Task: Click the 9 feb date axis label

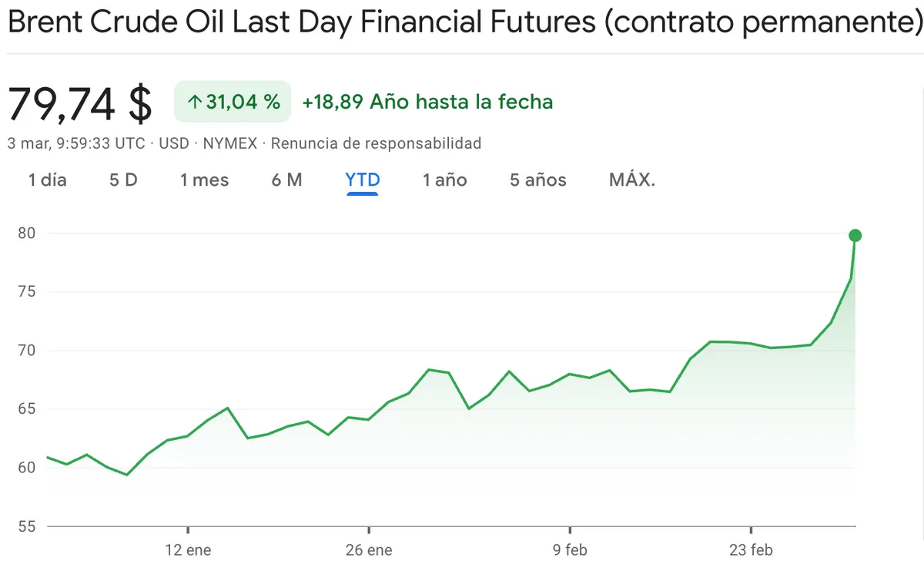Action: [x=569, y=550]
